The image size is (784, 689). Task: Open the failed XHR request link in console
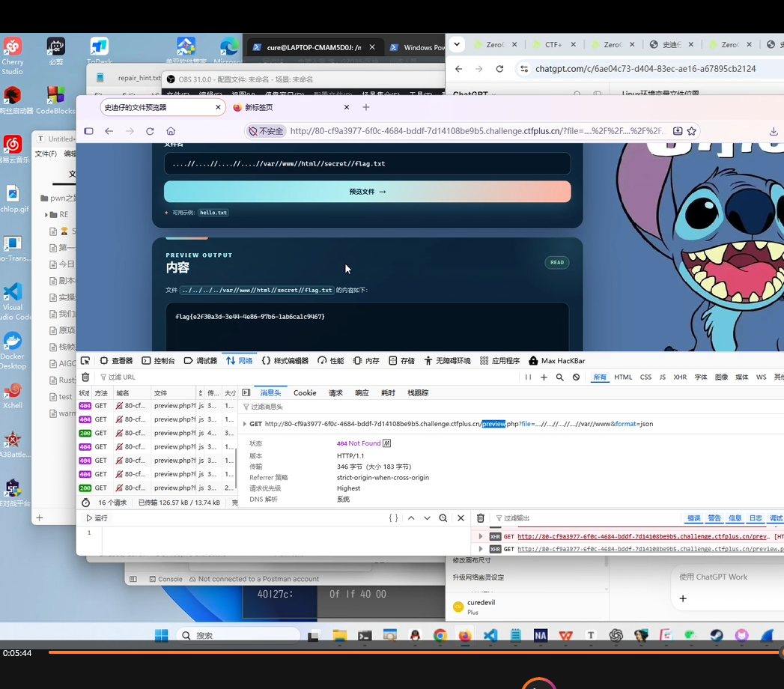643,536
